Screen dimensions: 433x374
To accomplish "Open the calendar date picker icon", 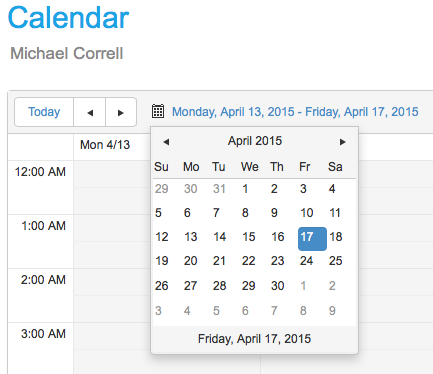I will [158, 111].
